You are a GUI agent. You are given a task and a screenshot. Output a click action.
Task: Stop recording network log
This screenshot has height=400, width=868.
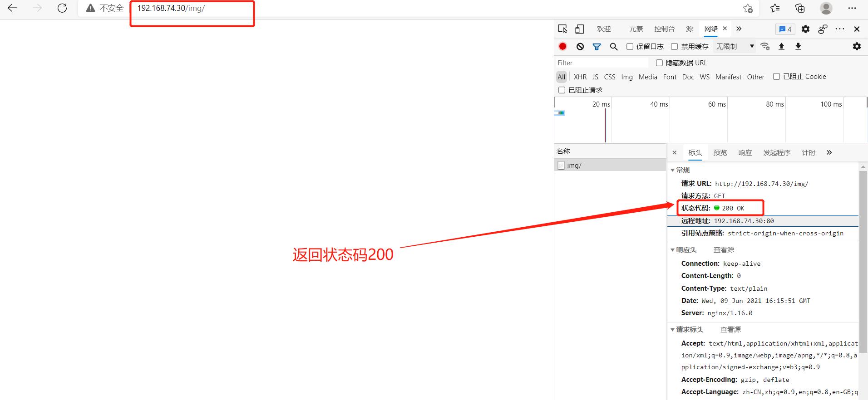[563, 46]
